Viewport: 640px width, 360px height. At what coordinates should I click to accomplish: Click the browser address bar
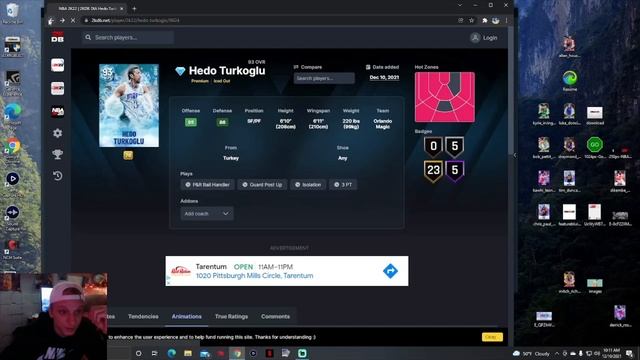[x=269, y=20]
